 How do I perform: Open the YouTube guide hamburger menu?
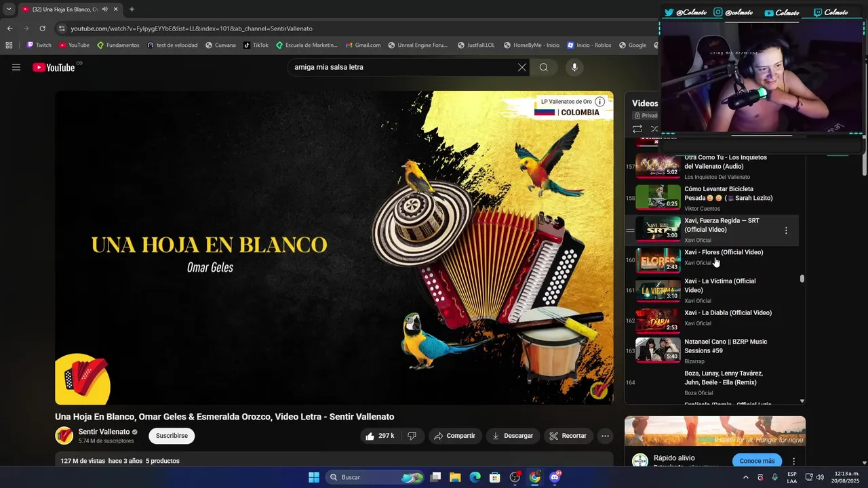pos(16,67)
